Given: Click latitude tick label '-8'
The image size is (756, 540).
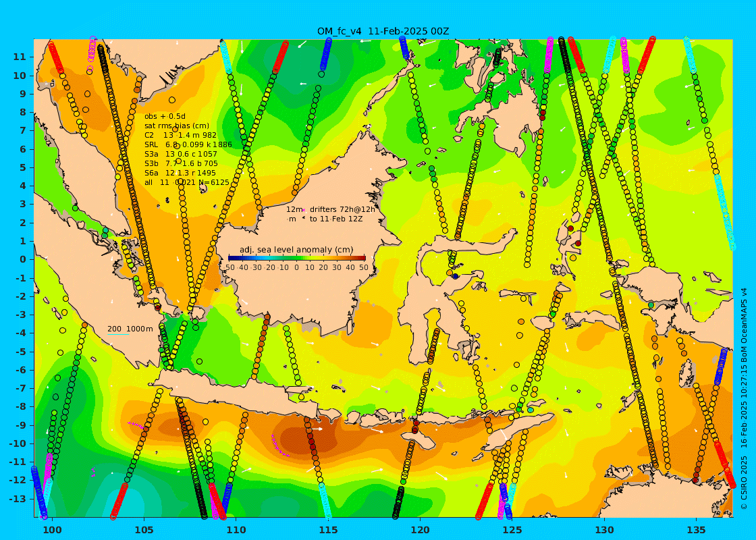Looking at the screenshot, I should click(x=20, y=406).
